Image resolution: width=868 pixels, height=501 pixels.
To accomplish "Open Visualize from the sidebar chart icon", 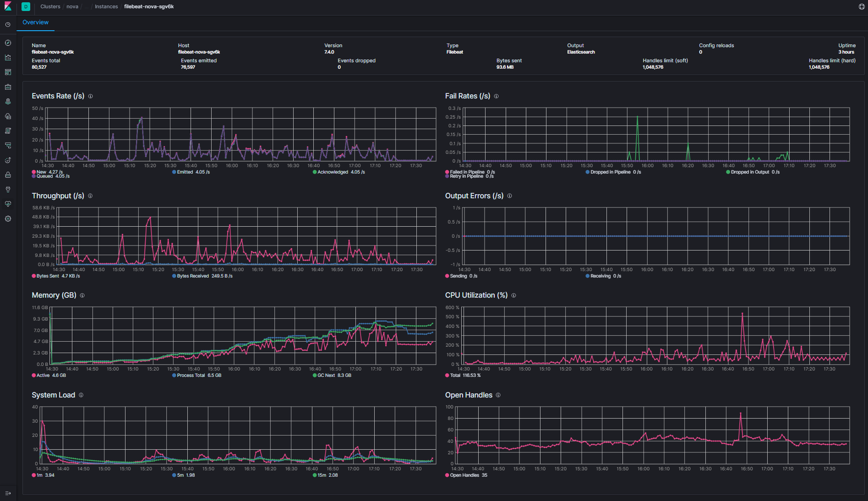I will click(8, 58).
